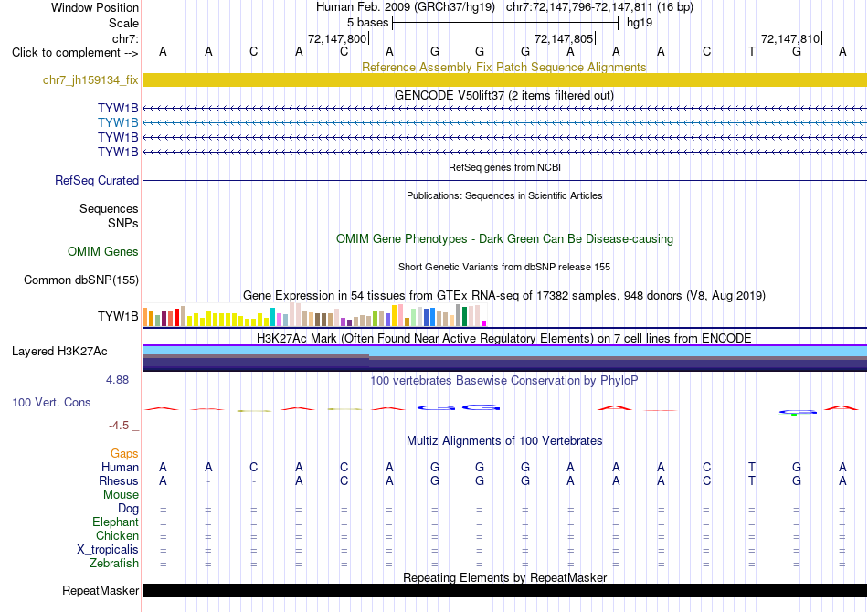Click the Window Position label
This screenshot has width=868, height=612.
click(95, 7)
